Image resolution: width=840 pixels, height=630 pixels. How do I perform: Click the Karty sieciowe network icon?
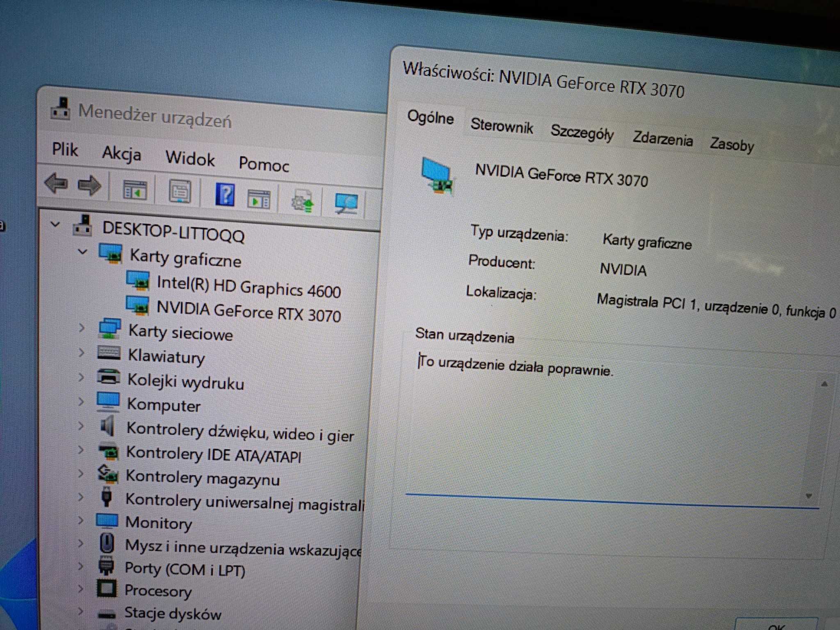(x=110, y=329)
